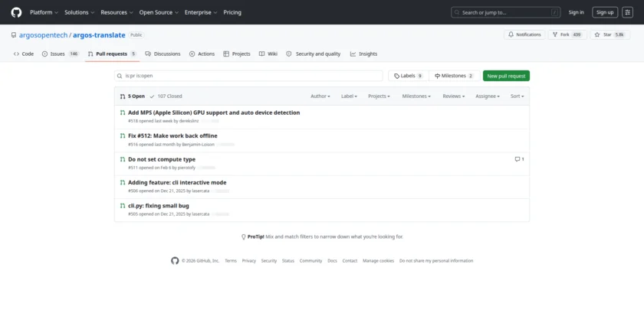Viewport: 644px width, 310px height.
Task: Open author derekslinz profile link
Action: 189,122
